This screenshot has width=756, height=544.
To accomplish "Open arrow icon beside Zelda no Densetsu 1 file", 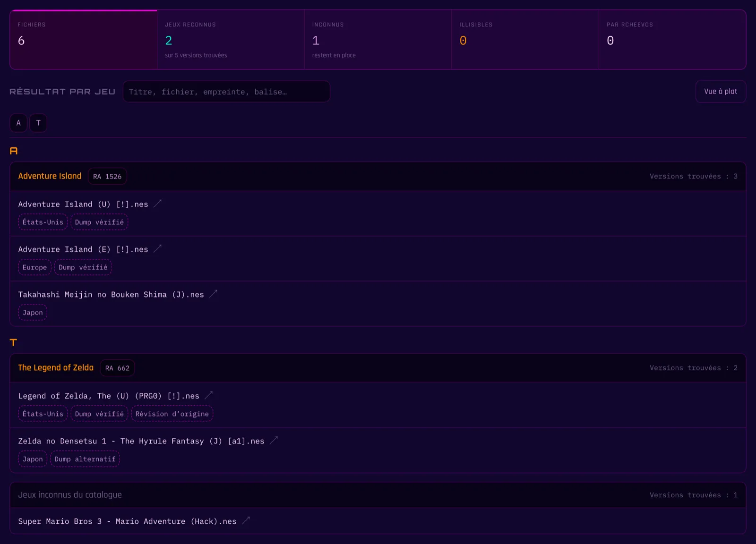I will click(274, 440).
